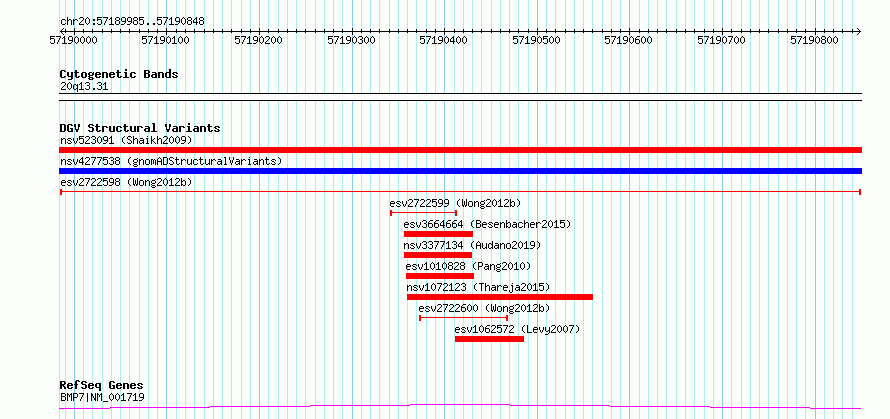This screenshot has height=419, width=890.
Task: Select the esv2722598 thin red span line
Action: [460, 192]
